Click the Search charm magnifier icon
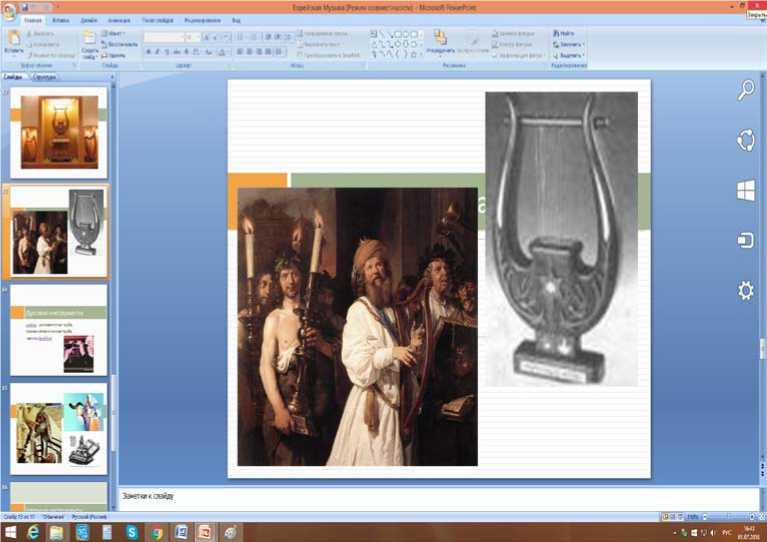767x542 pixels. pyautogui.click(x=745, y=90)
